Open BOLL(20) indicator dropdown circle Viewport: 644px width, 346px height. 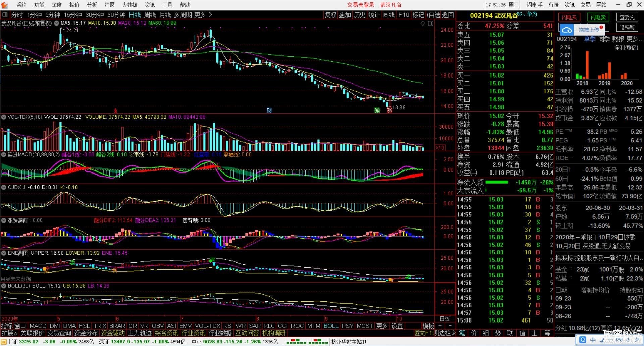pos(4,286)
